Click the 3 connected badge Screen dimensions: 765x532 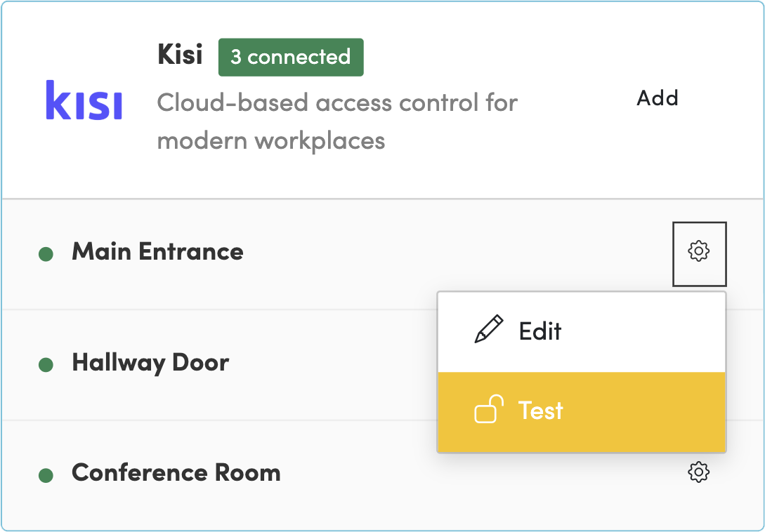pyautogui.click(x=290, y=58)
